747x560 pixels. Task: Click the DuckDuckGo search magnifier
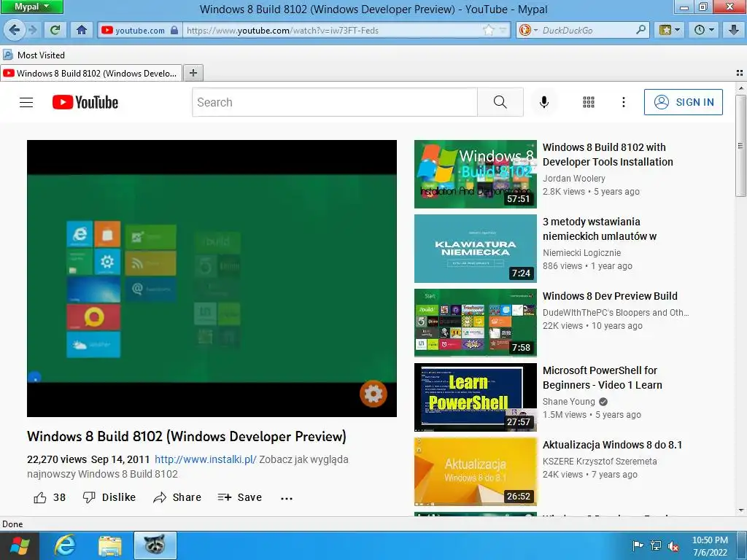(641, 31)
